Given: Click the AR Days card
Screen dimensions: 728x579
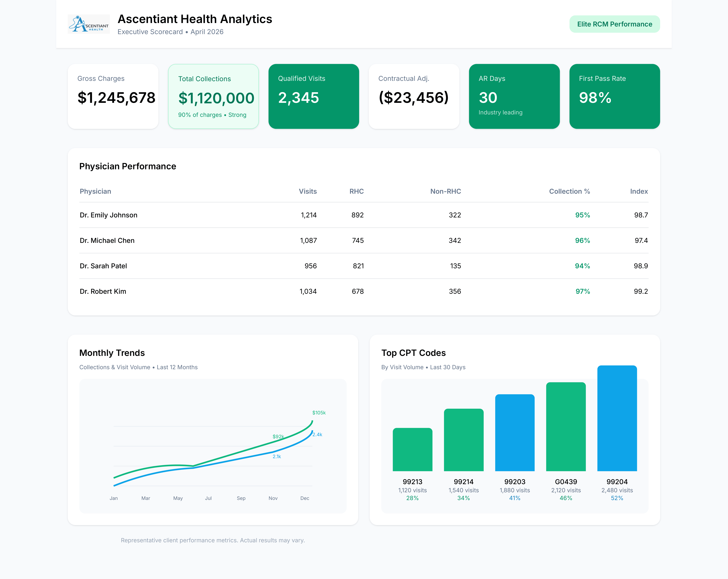Looking at the screenshot, I should pyautogui.click(x=514, y=97).
